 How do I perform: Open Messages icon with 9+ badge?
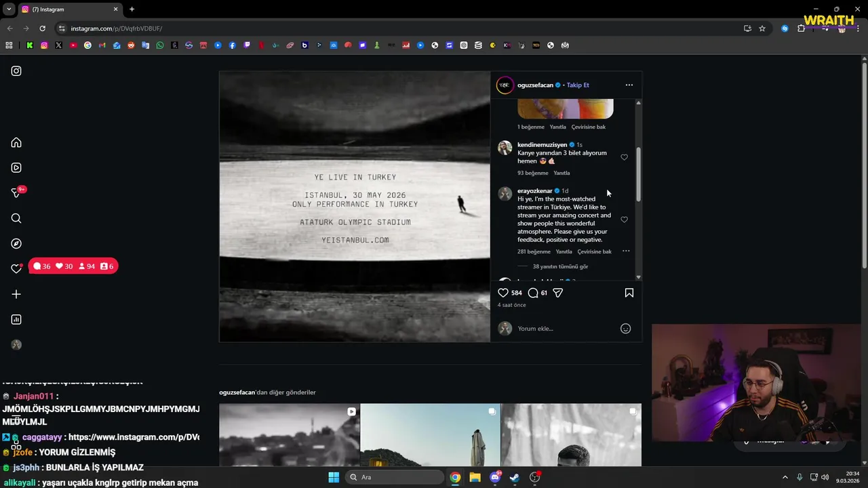16,193
